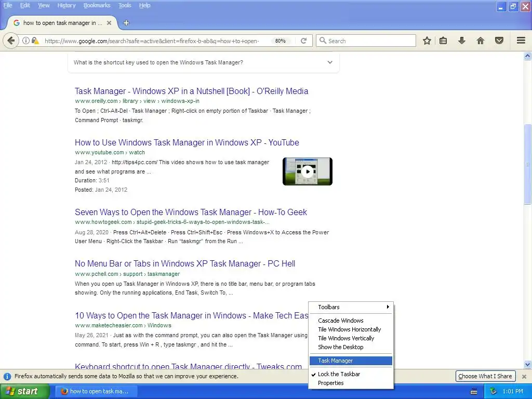The image size is (532, 399).
Task: Toggle Lock the Taskbar checkmark option
Action: (339, 374)
